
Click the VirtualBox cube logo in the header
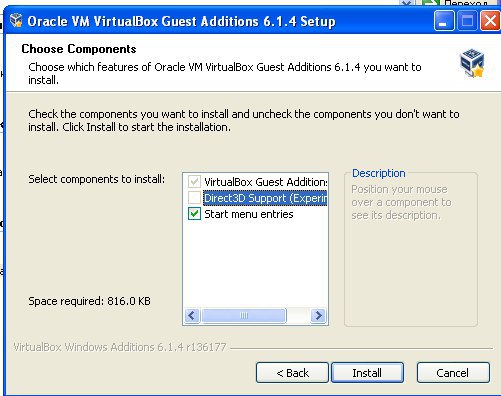tap(472, 63)
